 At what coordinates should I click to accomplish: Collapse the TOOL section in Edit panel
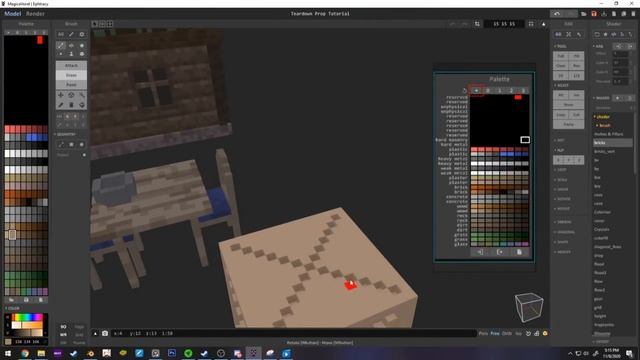(561, 46)
